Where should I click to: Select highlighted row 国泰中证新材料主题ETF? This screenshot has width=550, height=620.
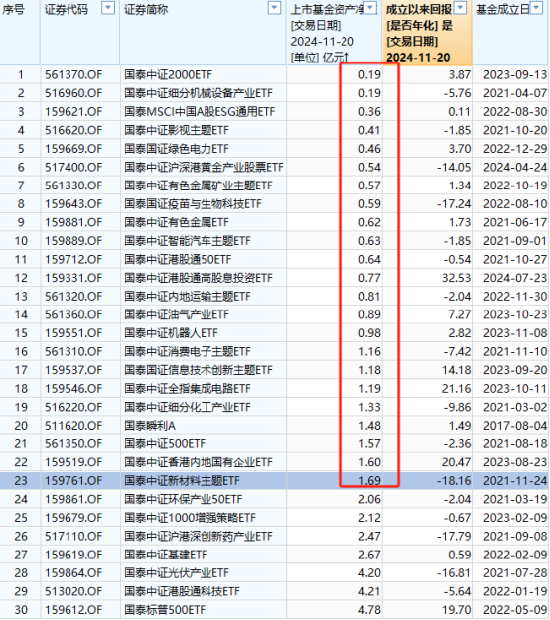pos(275,480)
